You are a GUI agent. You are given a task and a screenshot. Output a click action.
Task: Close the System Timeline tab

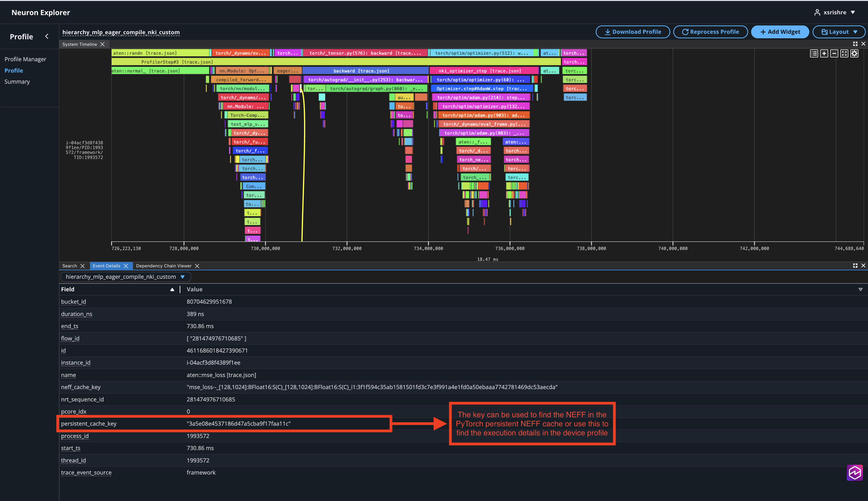[102, 44]
